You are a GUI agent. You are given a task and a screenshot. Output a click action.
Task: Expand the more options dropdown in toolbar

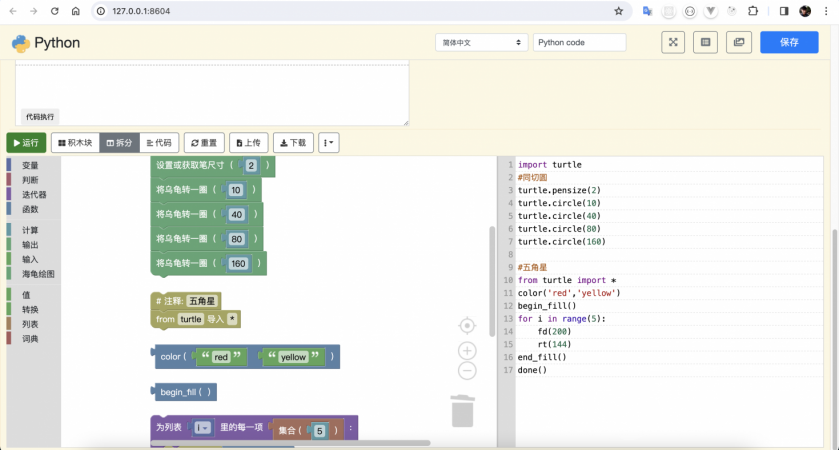328,143
